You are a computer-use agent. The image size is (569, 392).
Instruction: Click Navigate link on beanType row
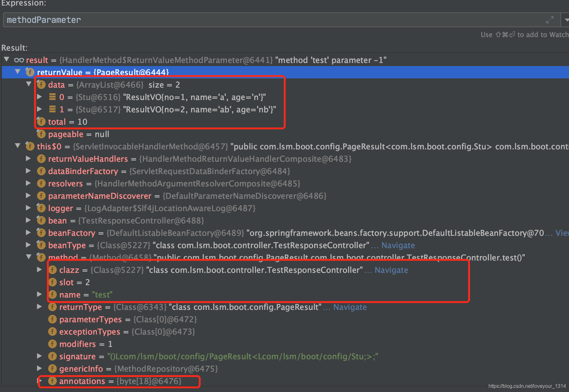click(398, 245)
